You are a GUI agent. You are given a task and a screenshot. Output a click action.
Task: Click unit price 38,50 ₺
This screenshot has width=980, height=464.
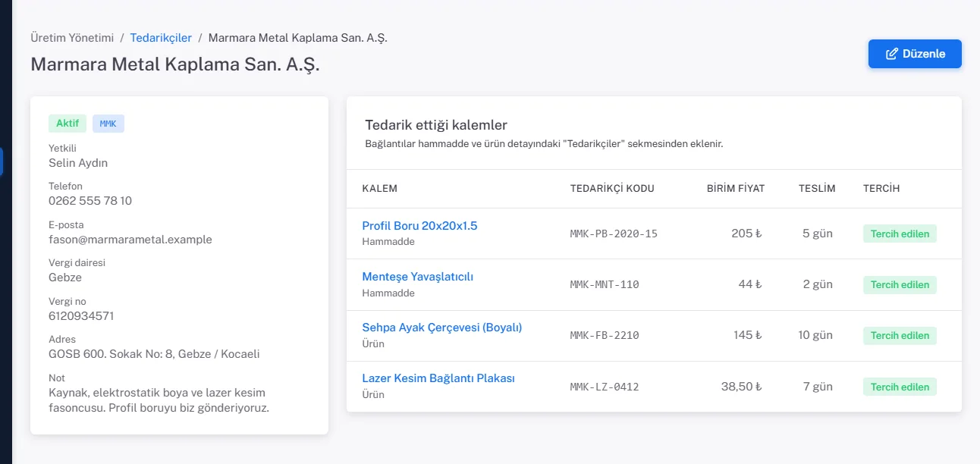pyautogui.click(x=742, y=387)
